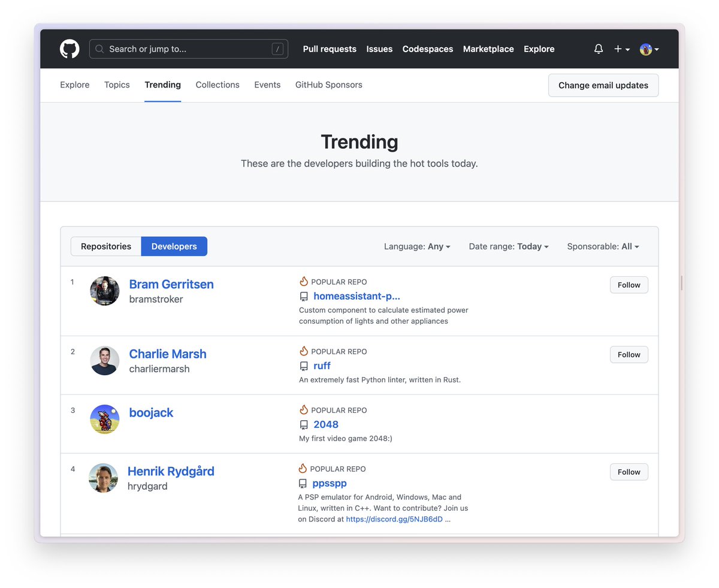Open Bram Gerritsen's avatar picture
The image size is (719, 588).
pos(105,291)
